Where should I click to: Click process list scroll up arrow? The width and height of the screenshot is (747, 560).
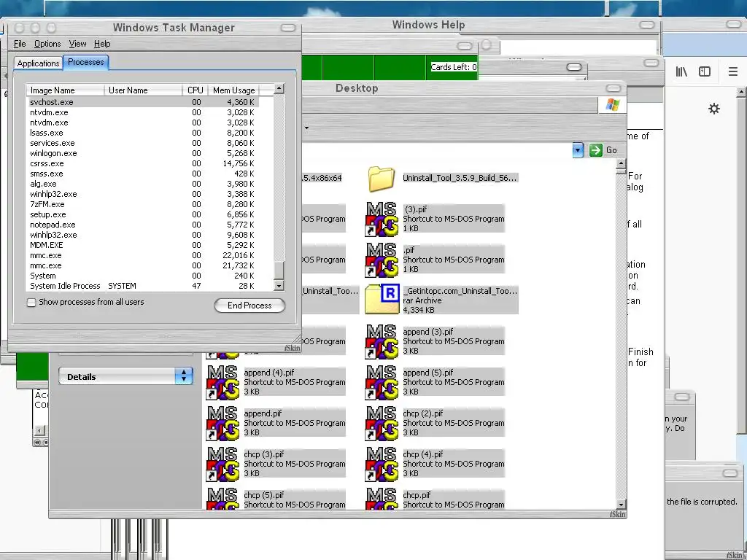[x=279, y=88]
